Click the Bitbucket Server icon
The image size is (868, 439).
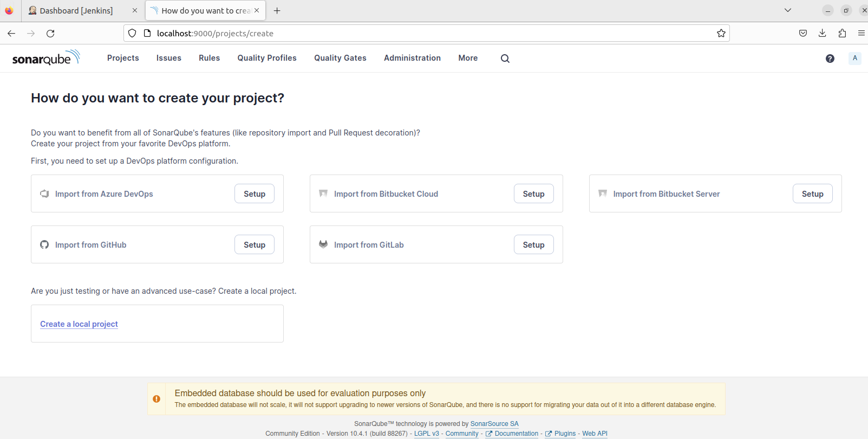tap(603, 193)
